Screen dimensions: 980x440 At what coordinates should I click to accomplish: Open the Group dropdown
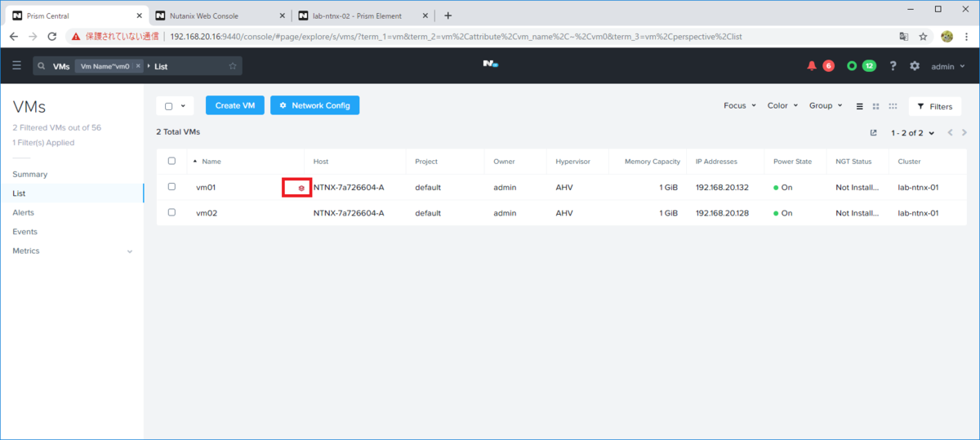(826, 106)
